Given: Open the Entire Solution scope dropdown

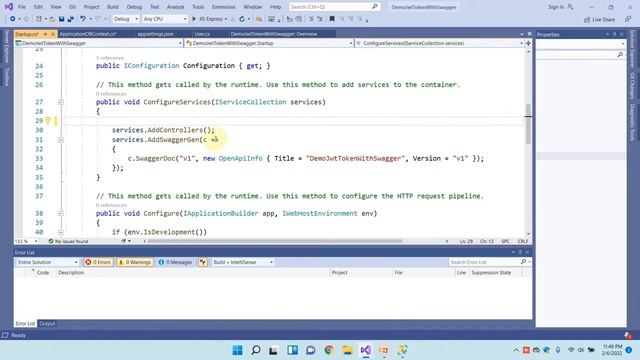Looking at the screenshot, I should coord(47,262).
